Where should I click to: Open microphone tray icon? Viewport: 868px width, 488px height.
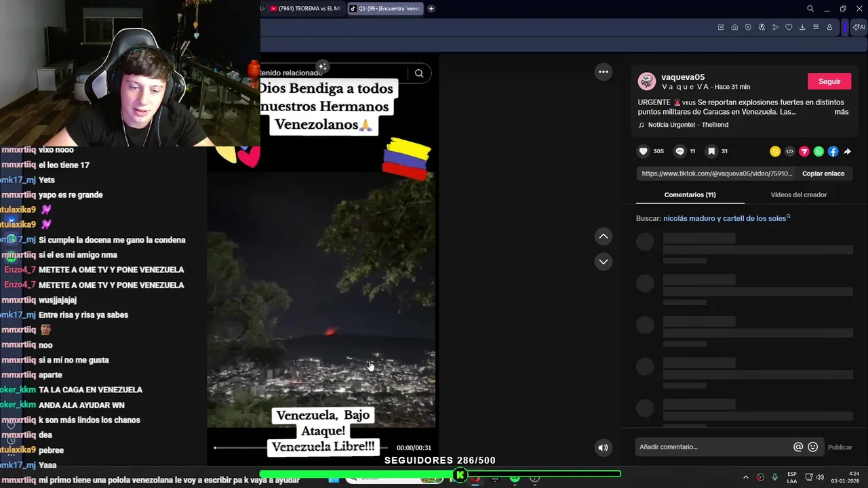coord(775,478)
